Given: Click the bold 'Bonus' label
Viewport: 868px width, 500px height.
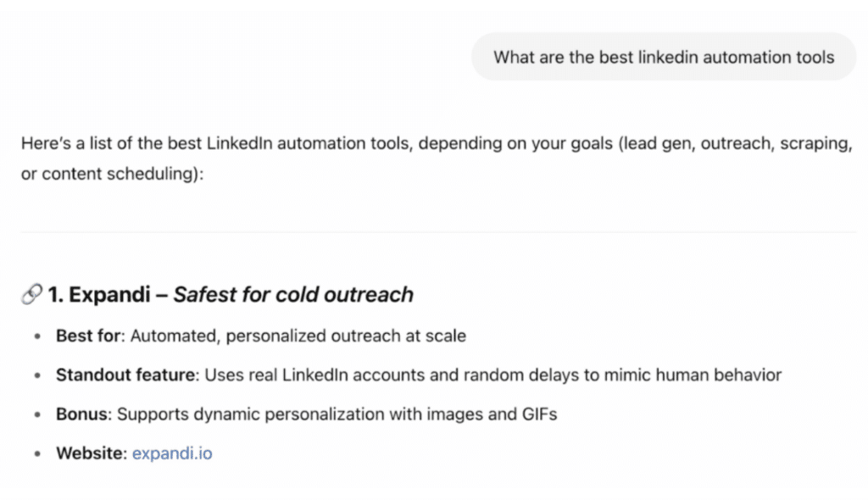Looking at the screenshot, I should (x=81, y=414).
